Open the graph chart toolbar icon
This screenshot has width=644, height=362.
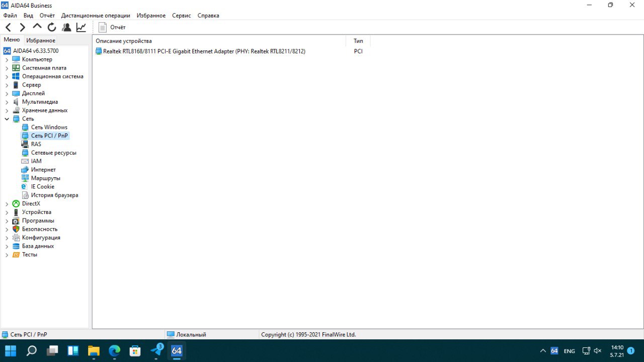click(81, 27)
